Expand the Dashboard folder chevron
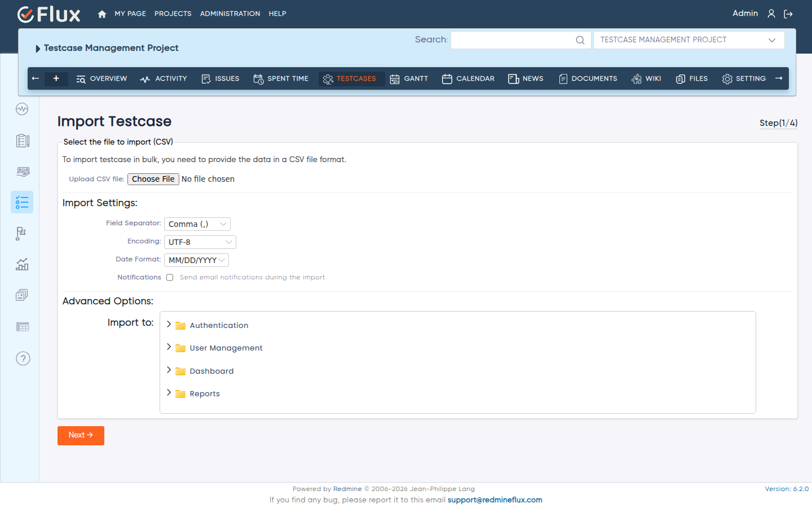The width and height of the screenshot is (812, 508). (169, 370)
